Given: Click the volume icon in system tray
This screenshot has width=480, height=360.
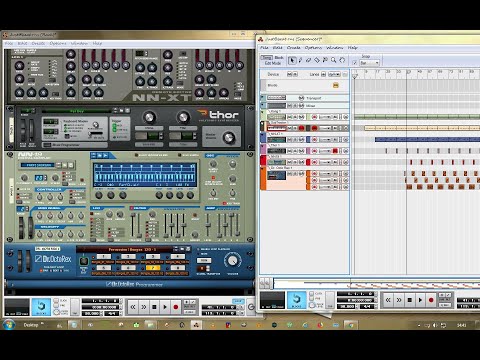Looking at the screenshot, I should 435,325.
